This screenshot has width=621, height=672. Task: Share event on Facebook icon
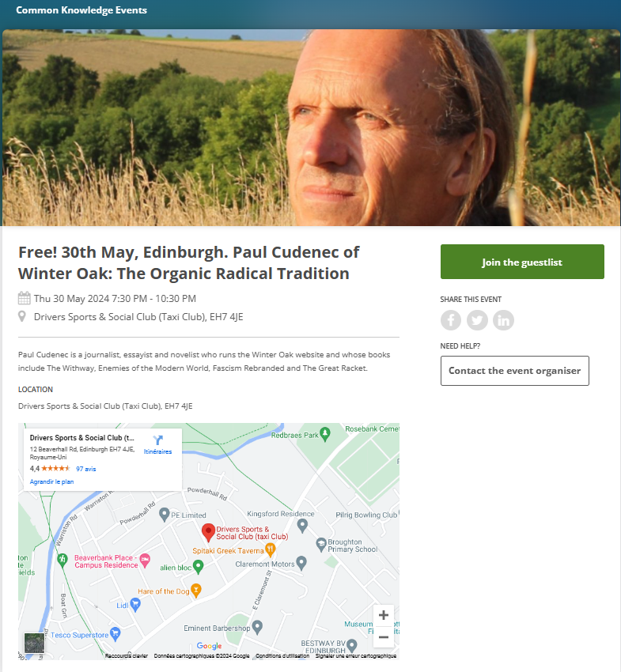click(x=451, y=320)
